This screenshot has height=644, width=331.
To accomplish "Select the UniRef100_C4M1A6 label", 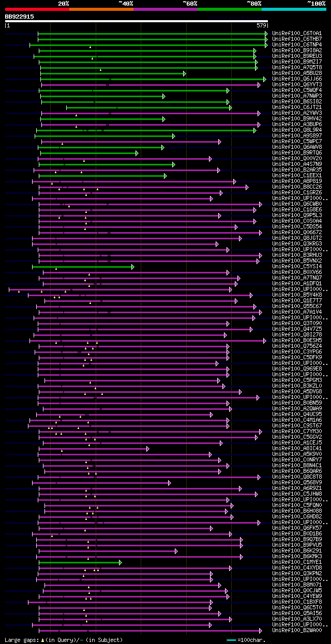I will pos(297,420).
